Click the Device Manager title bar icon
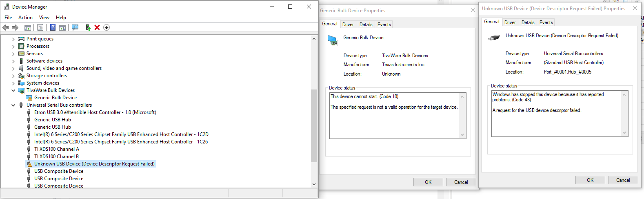 pos(7,7)
